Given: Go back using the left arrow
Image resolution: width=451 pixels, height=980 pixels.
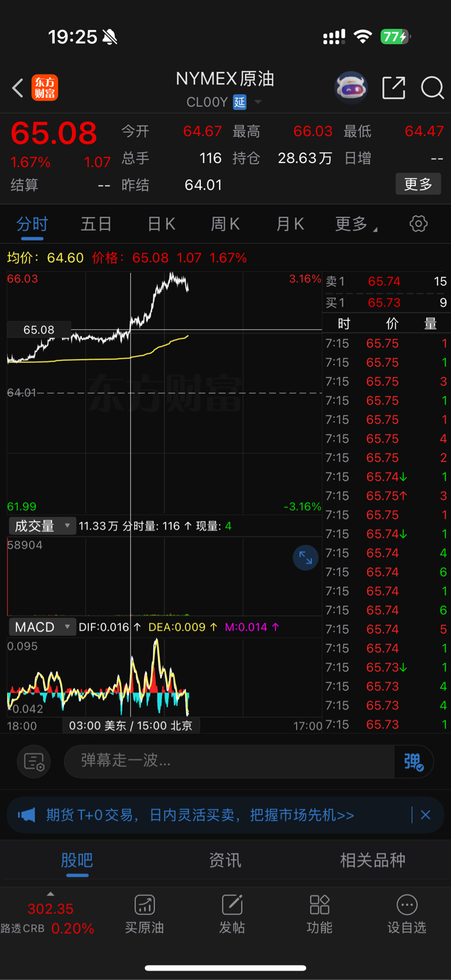Looking at the screenshot, I should [x=18, y=88].
